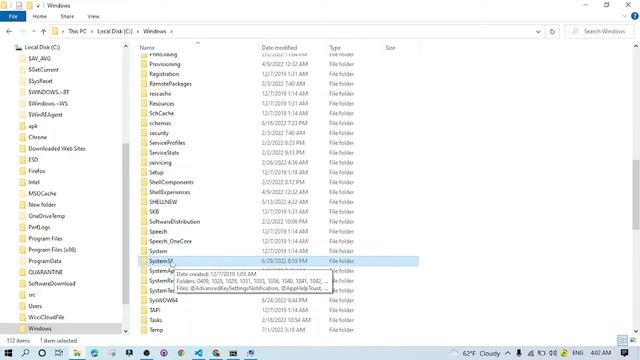The width and height of the screenshot is (640, 360).
Task: Click the Temp folder icon
Action: coord(144,330)
